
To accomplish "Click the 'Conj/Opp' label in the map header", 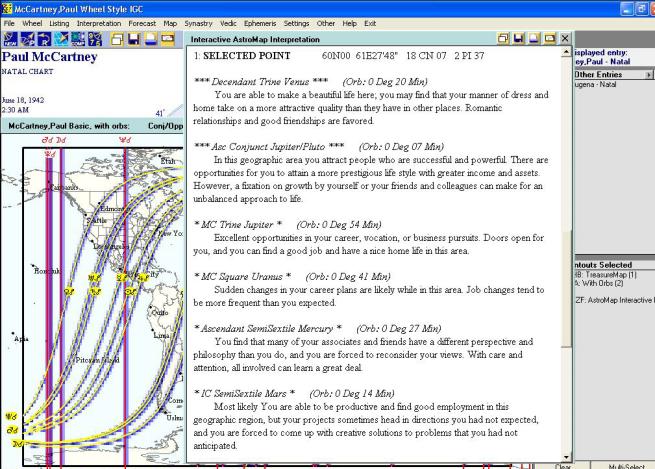I will tap(165, 126).
